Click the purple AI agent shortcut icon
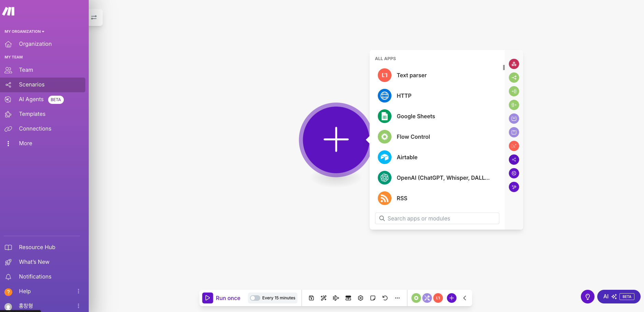644x312 pixels. [514, 173]
